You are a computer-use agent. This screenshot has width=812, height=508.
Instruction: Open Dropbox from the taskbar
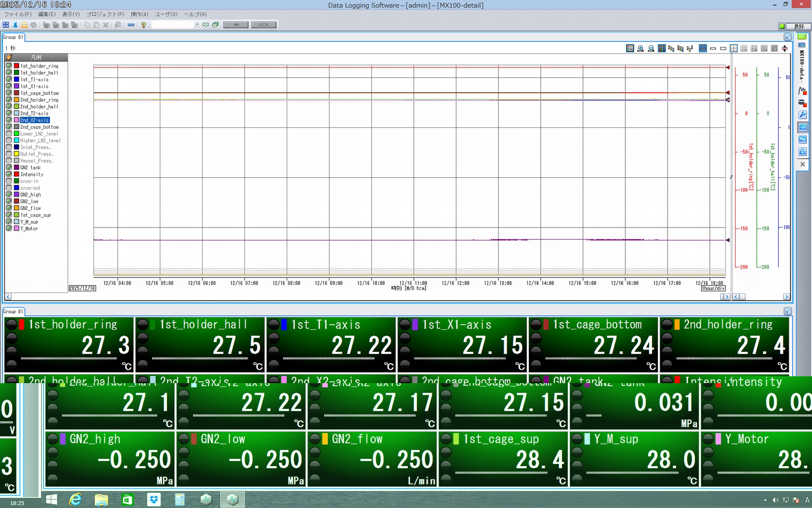(x=153, y=499)
